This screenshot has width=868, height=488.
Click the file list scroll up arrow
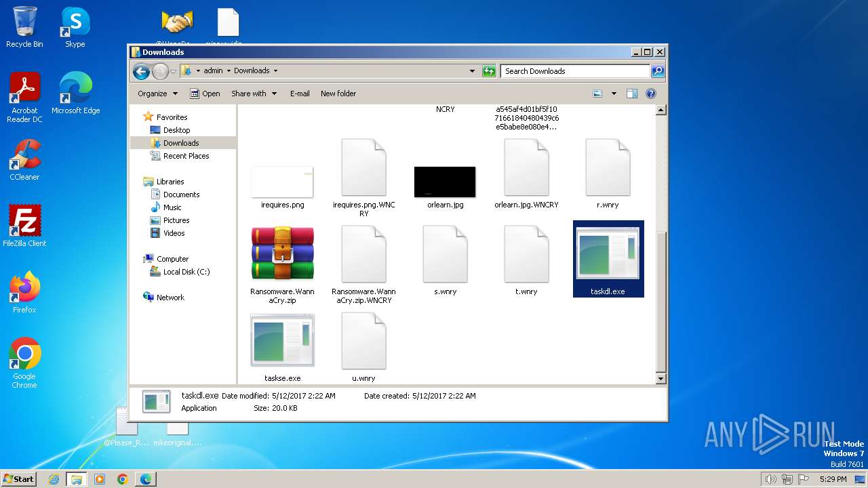click(661, 110)
